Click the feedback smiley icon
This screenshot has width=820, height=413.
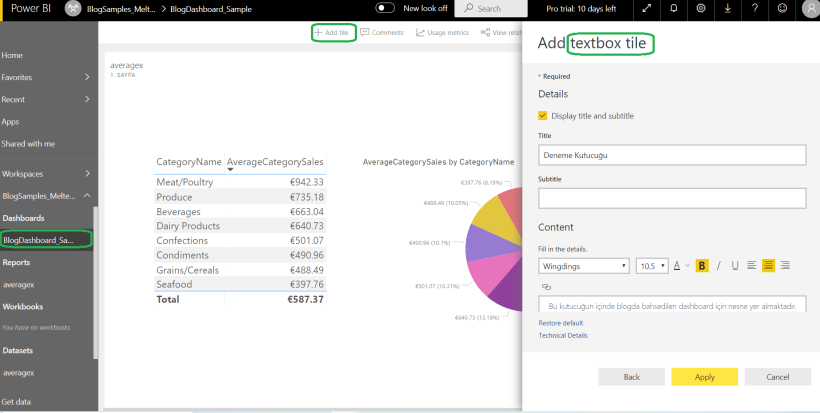click(781, 9)
